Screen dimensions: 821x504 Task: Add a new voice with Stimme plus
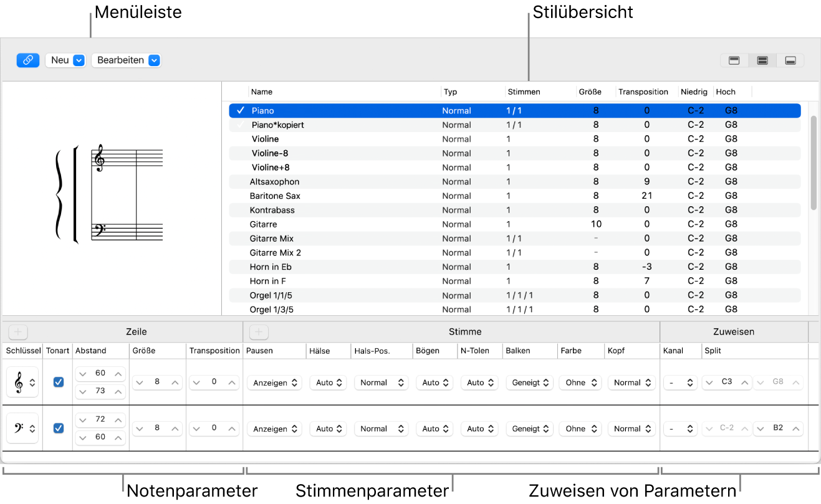coord(259,332)
